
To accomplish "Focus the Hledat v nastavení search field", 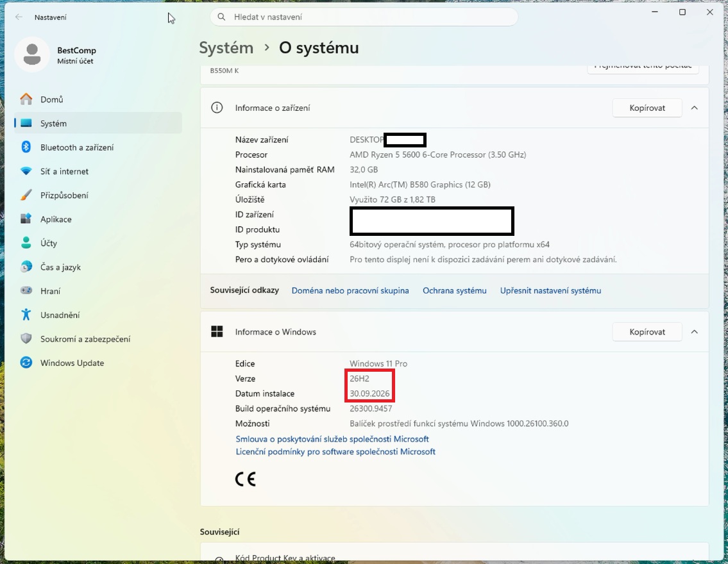I will click(x=364, y=17).
